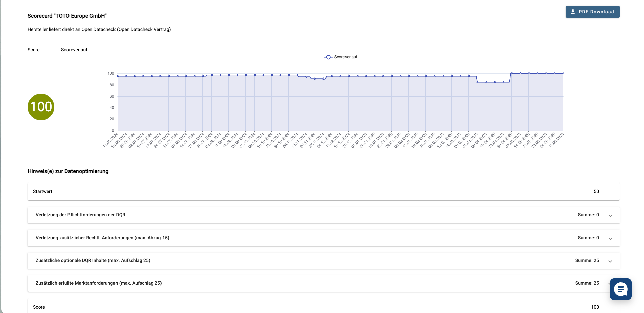The height and width of the screenshot is (313, 644).
Task: Expand Zusätzliche optionale DQR Inhalte section
Action: pyautogui.click(x=610, y=261)
